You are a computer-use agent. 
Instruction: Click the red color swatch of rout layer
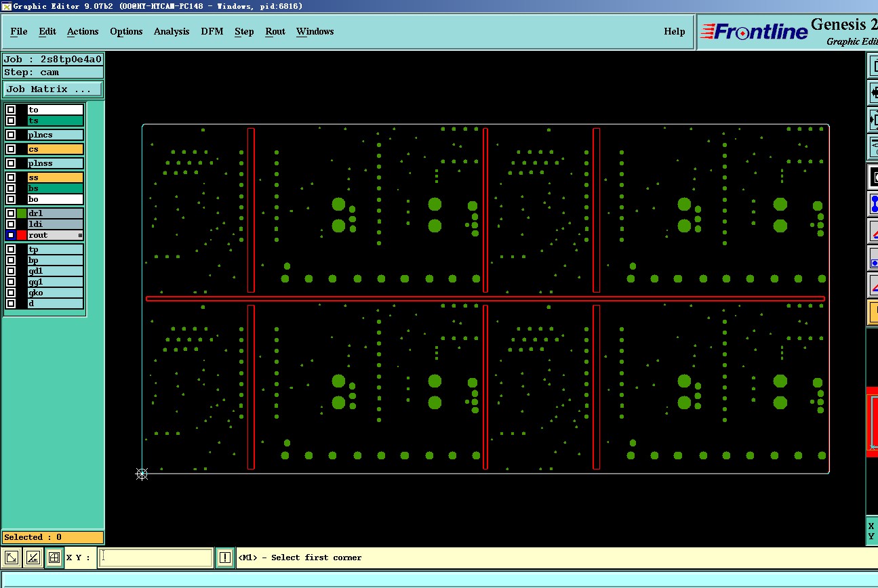click(x=22, y=235)
